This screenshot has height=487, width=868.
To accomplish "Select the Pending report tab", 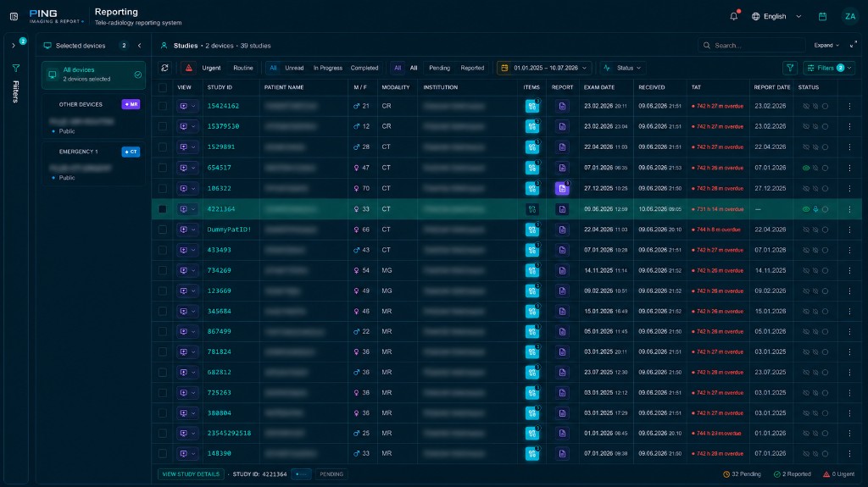I will [440, 68].
